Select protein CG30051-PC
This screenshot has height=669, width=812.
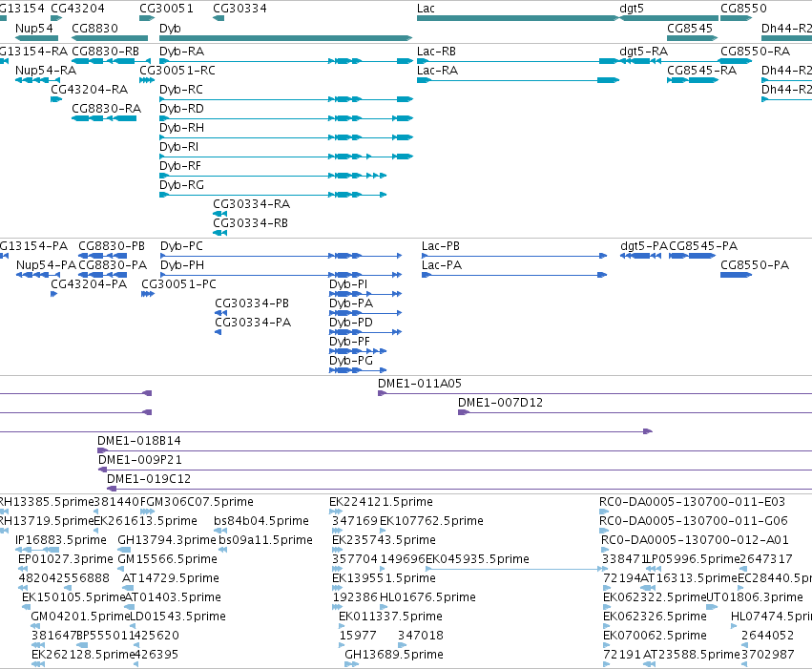click(x=178, y=284)
